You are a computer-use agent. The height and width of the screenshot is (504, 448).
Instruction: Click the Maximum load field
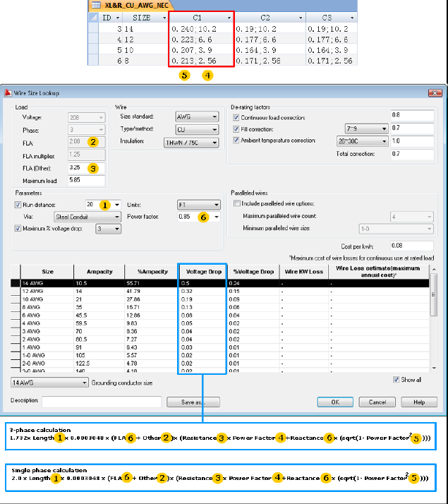86,180
